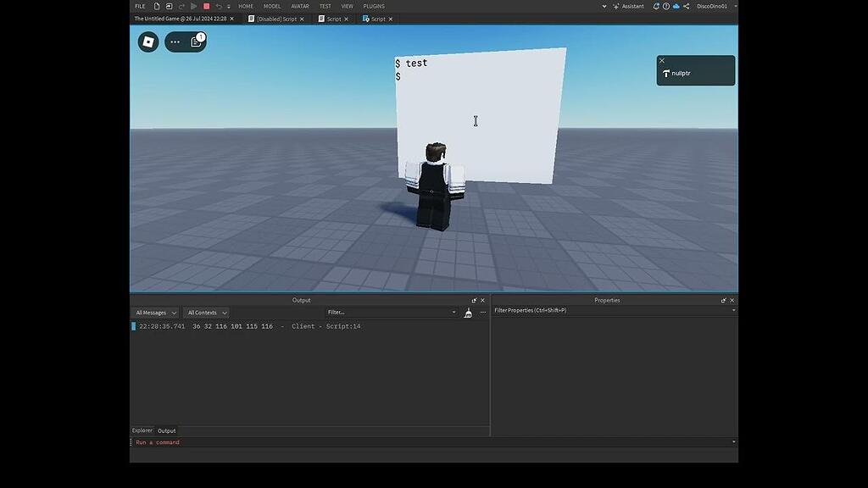Click the New file icon in toolbar

(156, 6)
